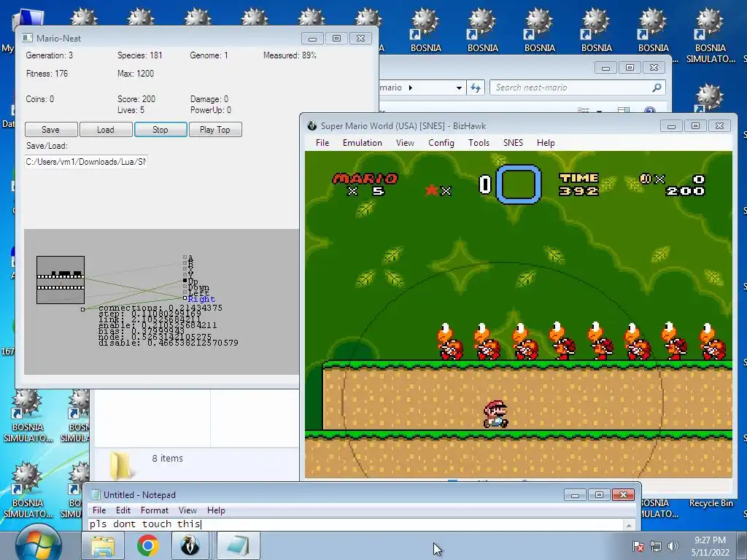Open the Tools menu in BizHawk

click(x=479, y=143)
